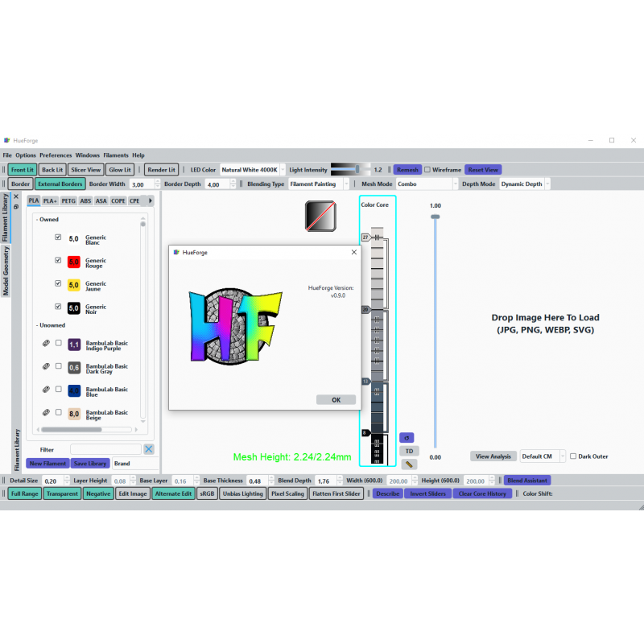Click link icon beside BambuLab Basic Dark Gray
Image resolution: width=644 pixels, height=644 pixels.
tap(46, 366)
